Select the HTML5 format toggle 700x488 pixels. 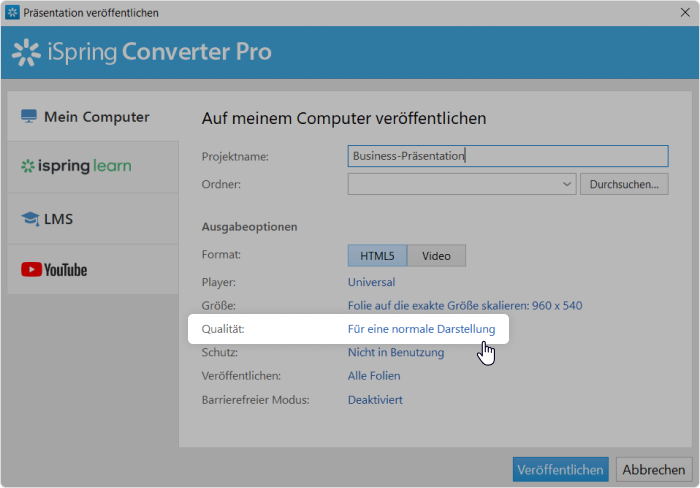pos(377,255)
